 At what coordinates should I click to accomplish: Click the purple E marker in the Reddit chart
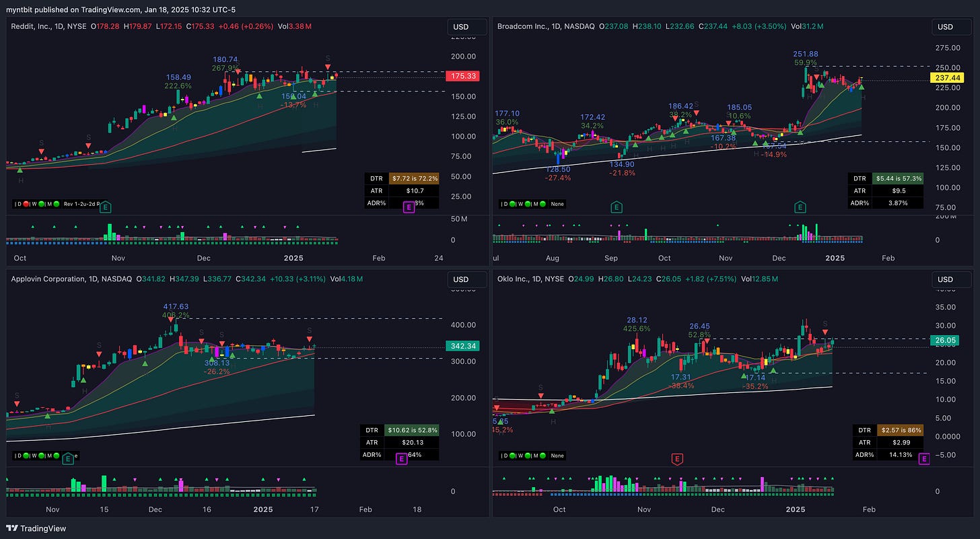(x=408, y=207)
